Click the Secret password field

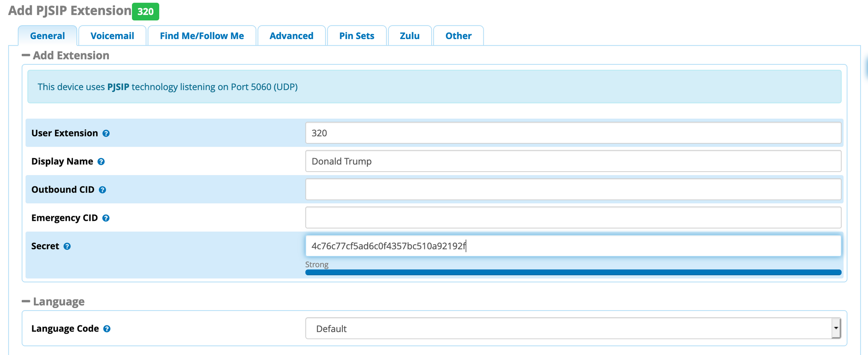[573, 246]
